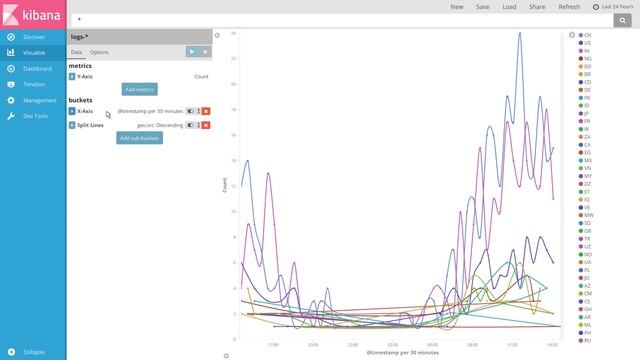Open Management settings in sidebar
640x360 pixels.
click(33, 100)
